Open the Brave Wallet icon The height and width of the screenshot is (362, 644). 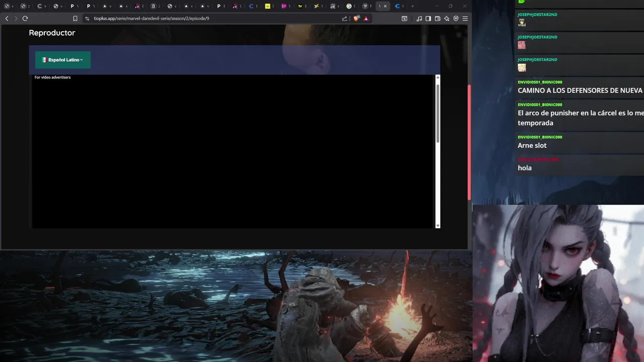[x=438, y=19]
